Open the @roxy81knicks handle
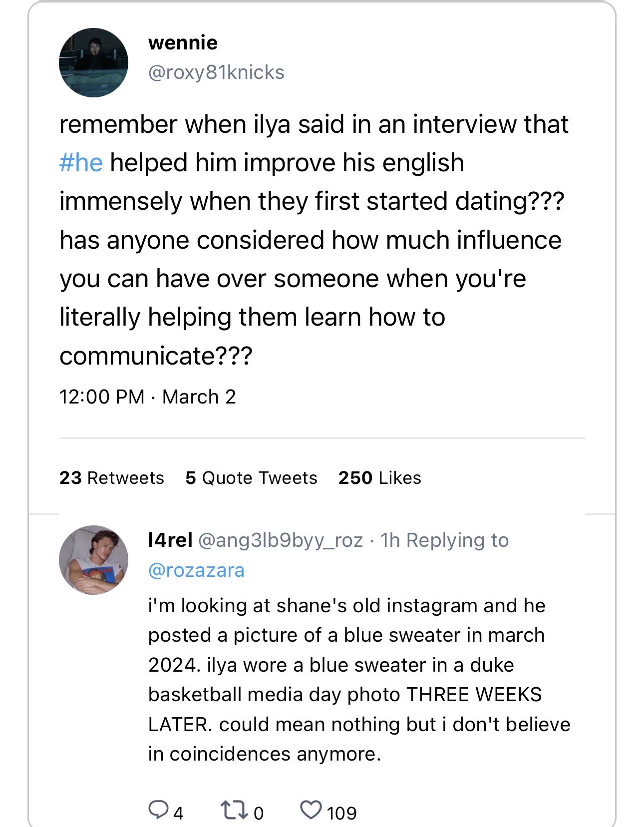This screenshot has height=827, width=644. [x=216, y=72]
